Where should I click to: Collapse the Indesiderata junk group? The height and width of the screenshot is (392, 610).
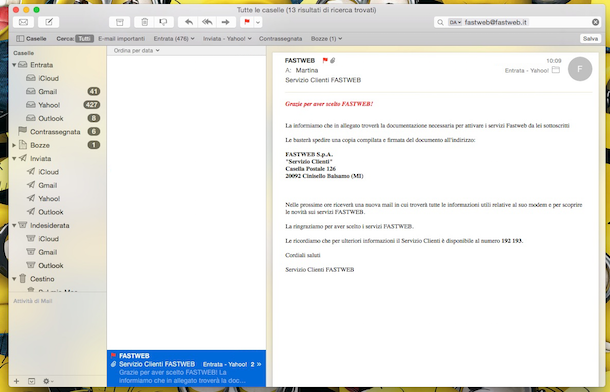click(x=14, y=225)
